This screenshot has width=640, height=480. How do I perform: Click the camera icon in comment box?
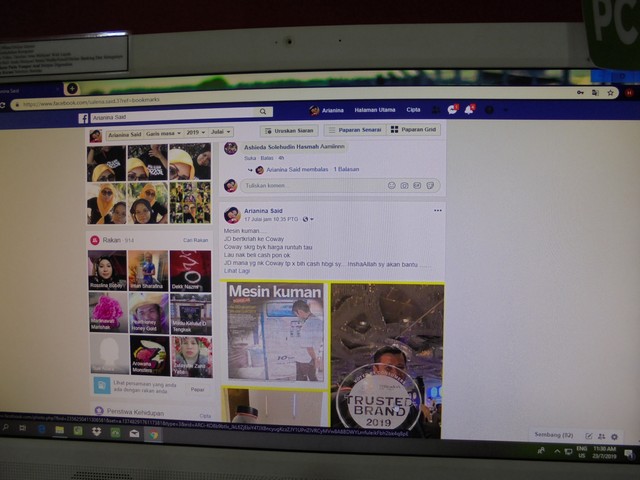click(404, 185)
